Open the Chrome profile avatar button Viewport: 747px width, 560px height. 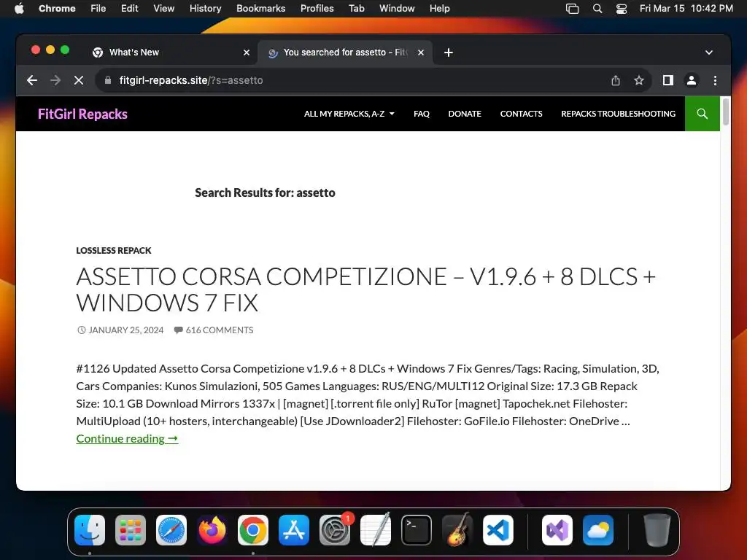coord(692,80)
